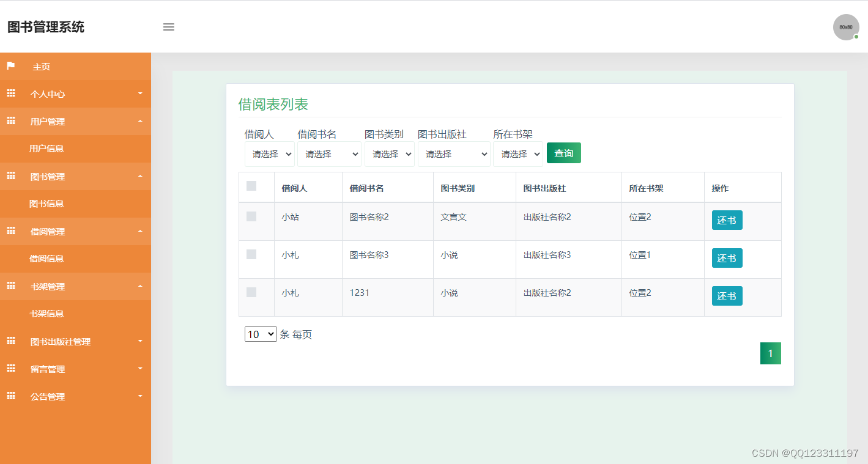The image size is (868, 464).
Task: Open the user avatar in top right
Action: coord(846,27)
